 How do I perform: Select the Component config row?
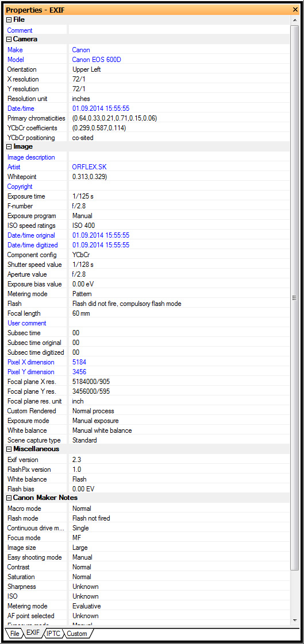(x=147, y=255)
